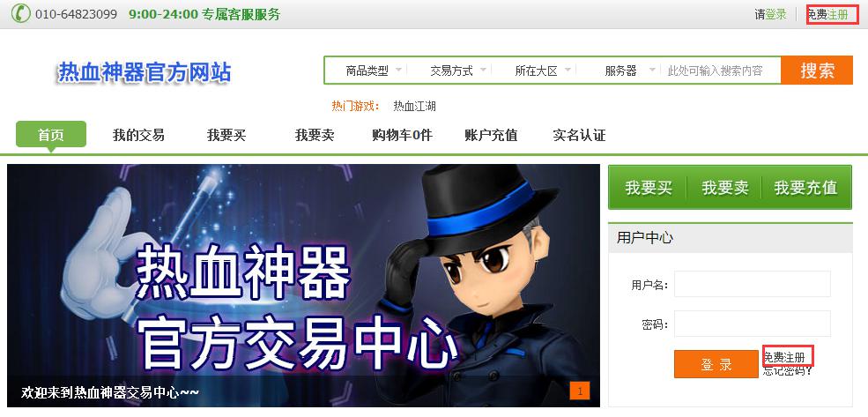The height and width of the screenshot is (417, 868).
Task: Click the orange 登录 button
Action: (716, 364)
